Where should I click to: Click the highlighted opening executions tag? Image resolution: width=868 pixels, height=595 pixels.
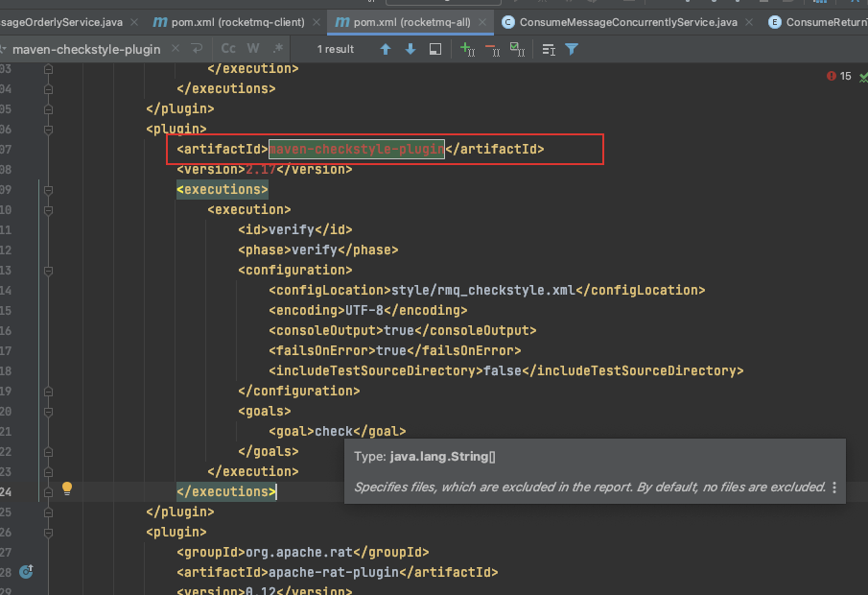pyautogui.click(x=223, y=189)
